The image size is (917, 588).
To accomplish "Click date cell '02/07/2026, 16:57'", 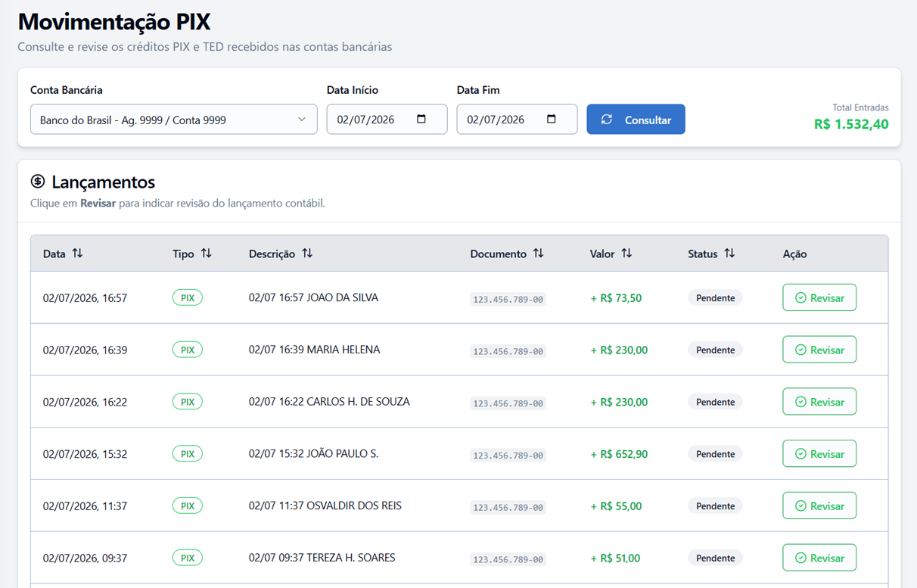I will pyautogui.click(x=85, y=298).
